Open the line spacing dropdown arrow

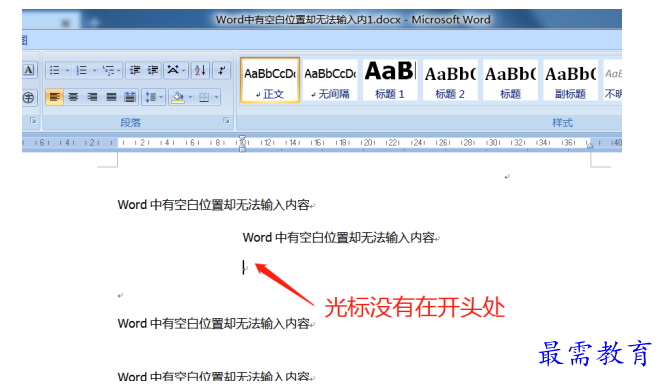pyautogui.click(x=161, y=97)
